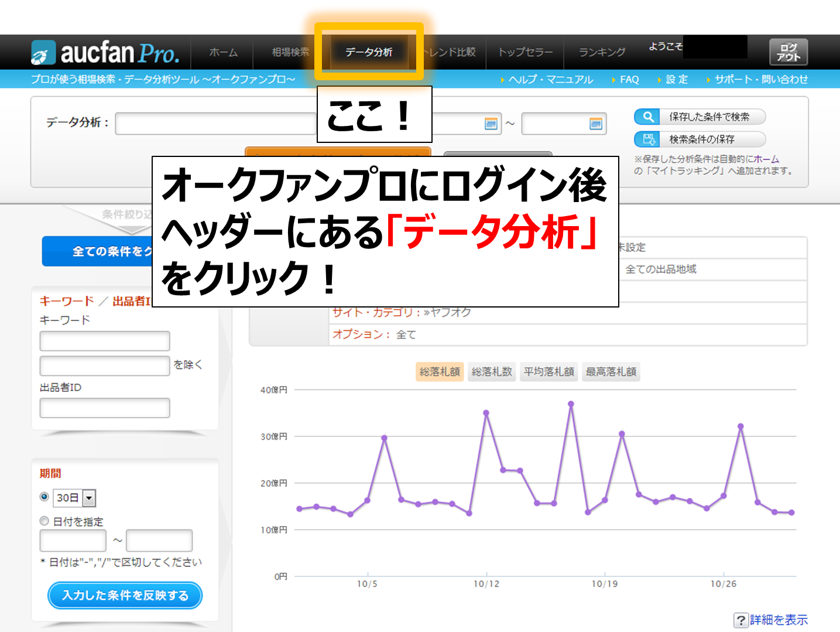Select the 30日 period radio button
The width and height of the screenshot is (840, 632).
[44, 497]
